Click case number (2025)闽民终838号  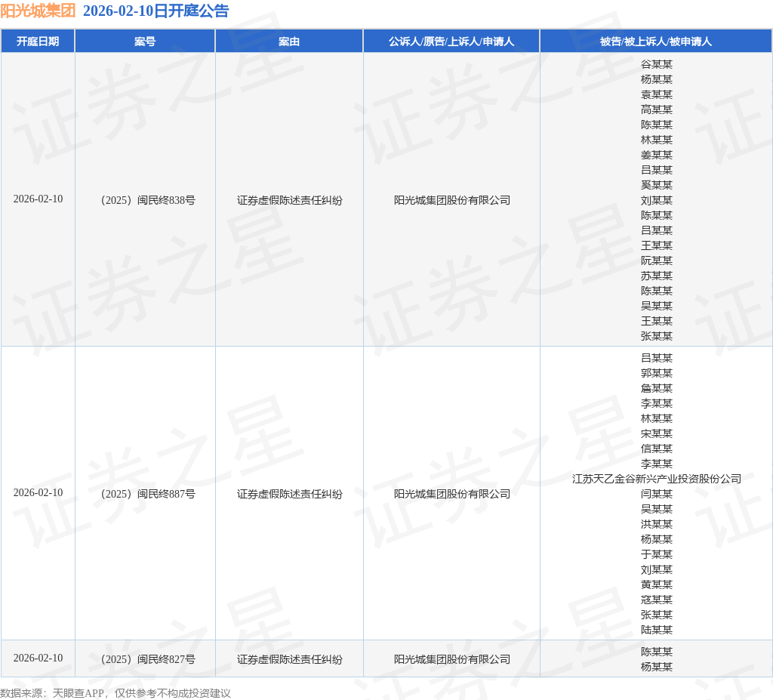tap(148, 200)
